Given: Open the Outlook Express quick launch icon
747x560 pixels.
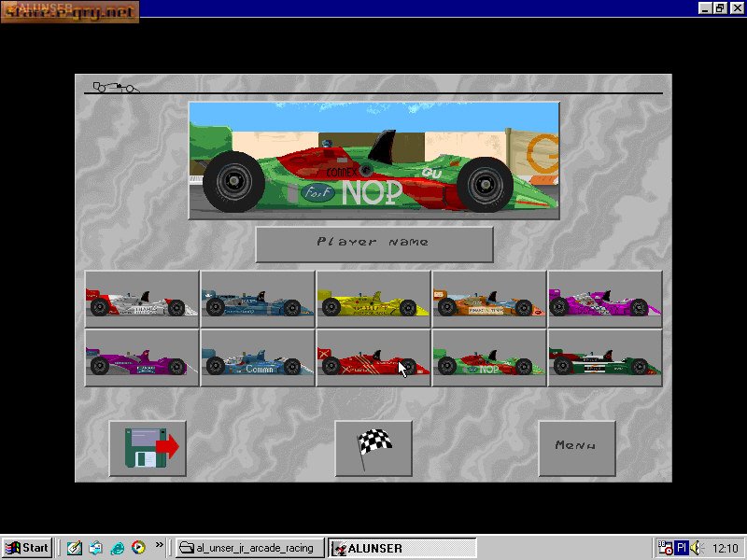Looking at the screenshot, I should coord(95,548).
